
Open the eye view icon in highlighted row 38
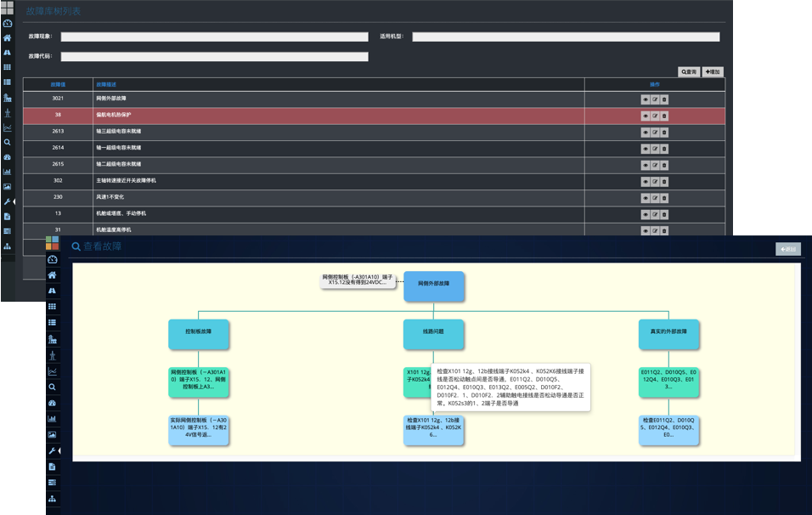pyautogui.click(x=646, y=116)
